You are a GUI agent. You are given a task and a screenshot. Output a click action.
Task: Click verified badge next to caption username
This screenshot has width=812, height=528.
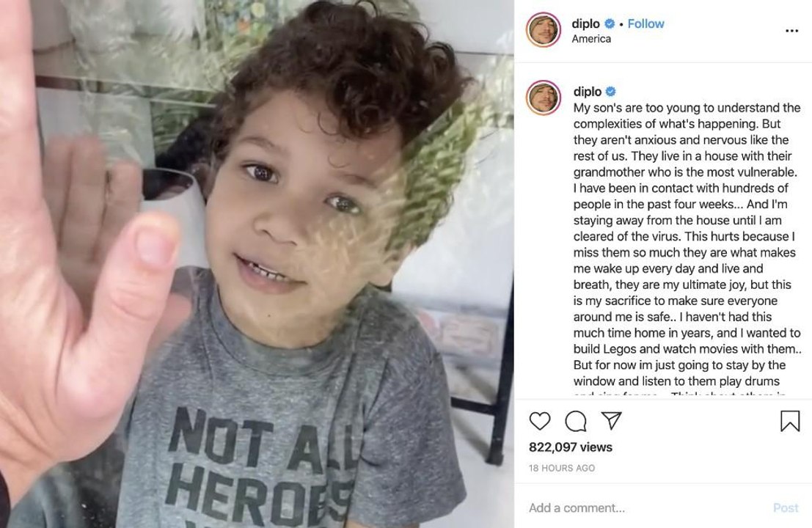pyautogui.click(x=610, y=92)
